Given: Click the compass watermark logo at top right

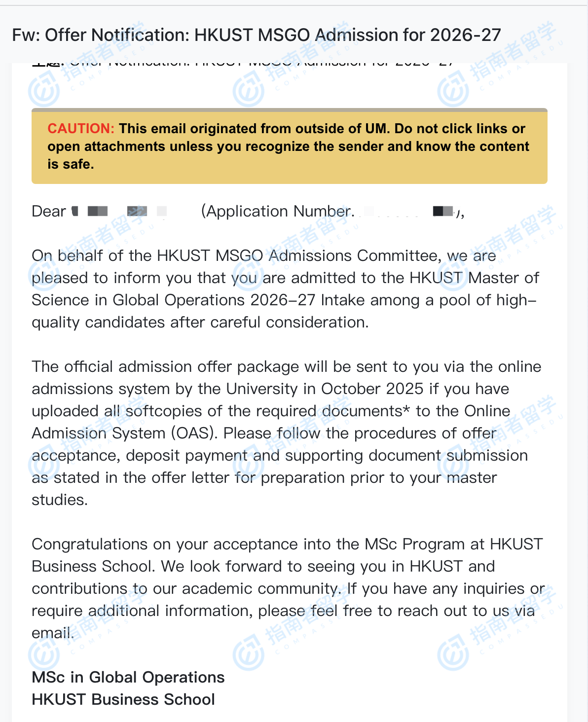Looking at the screenshot, I should [x=453, y=90].
